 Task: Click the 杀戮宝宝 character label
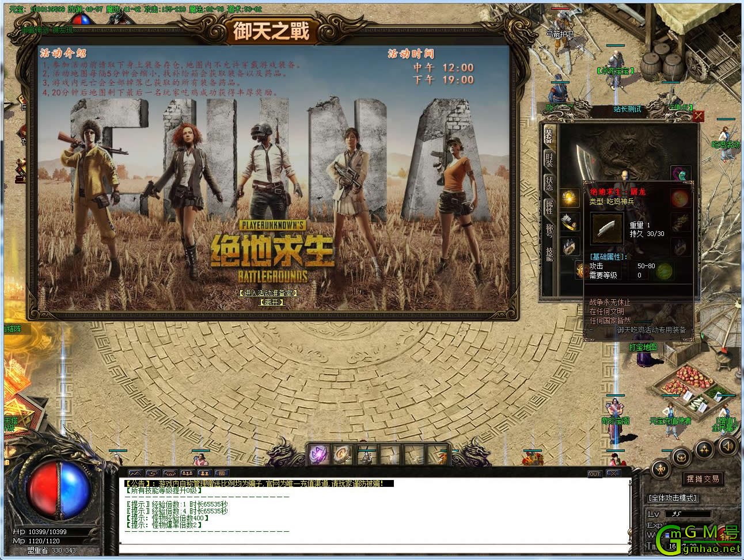[x=616, y=71]
